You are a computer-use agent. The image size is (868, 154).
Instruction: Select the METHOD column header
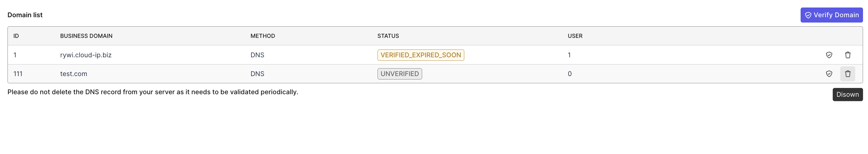pos(262,36)
